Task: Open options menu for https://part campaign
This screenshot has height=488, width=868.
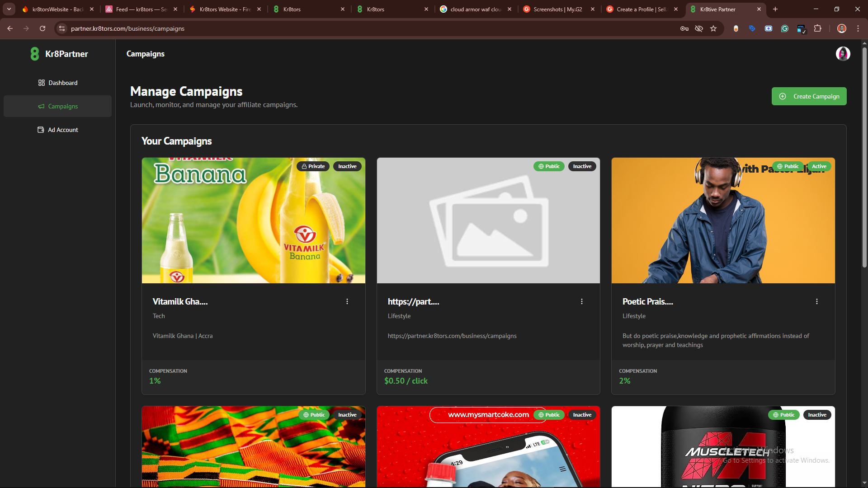Action: [x=582, y=301]
